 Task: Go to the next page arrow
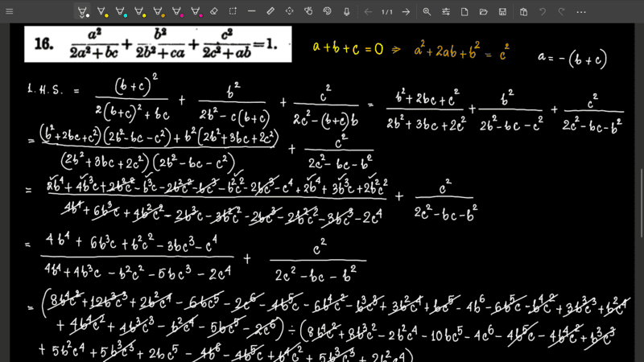(406, 12)
